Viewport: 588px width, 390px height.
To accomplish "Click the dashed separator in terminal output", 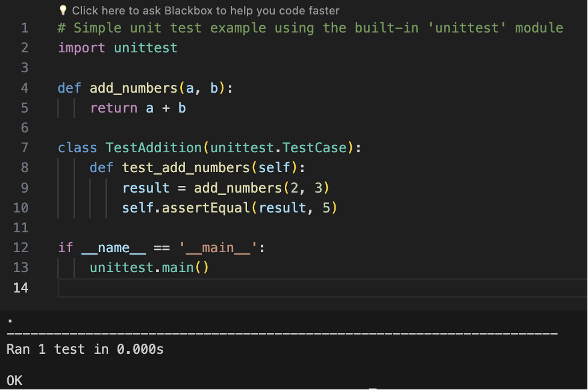I will click(x=282, y=333).
